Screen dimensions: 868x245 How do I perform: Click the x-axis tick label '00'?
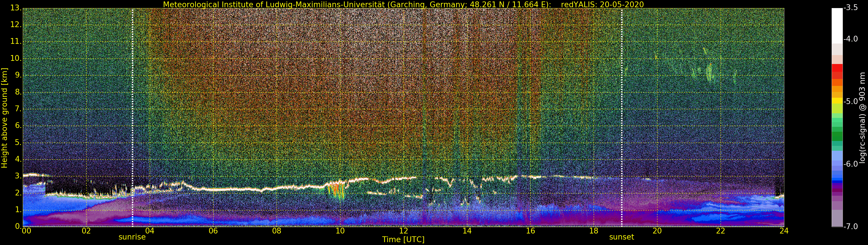(x=26, y=231)
